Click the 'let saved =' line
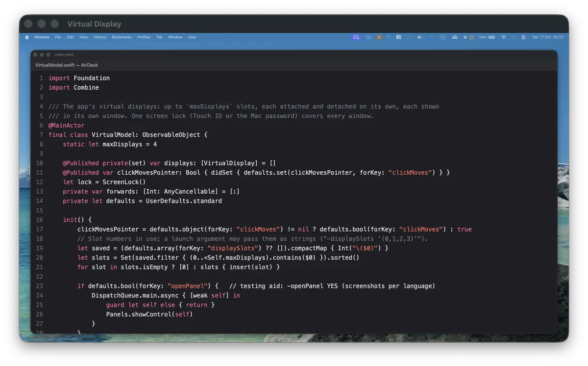The height and width of the screenshot is (366, 588). [233, 248]
